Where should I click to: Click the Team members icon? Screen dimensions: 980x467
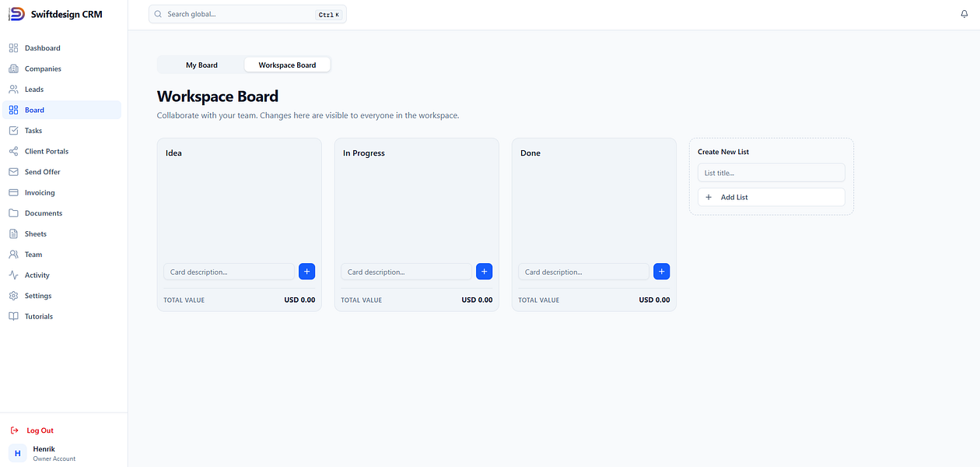[13, 255]
